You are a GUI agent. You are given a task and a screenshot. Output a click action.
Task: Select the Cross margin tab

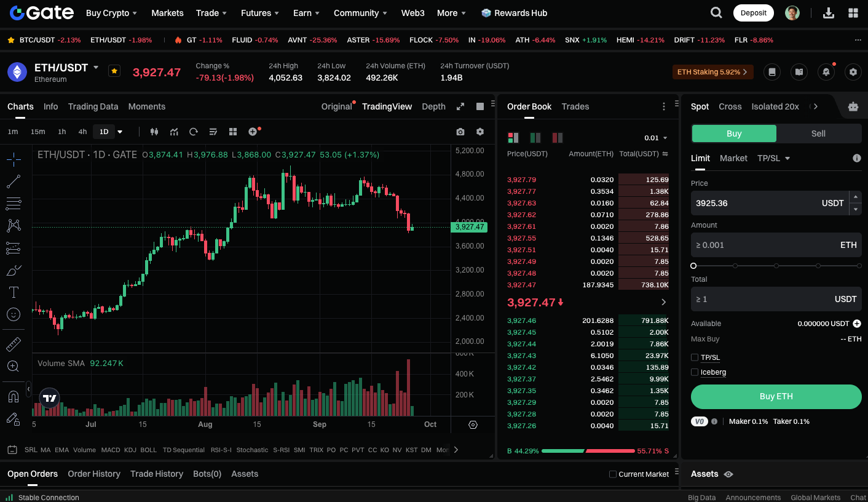730,106
